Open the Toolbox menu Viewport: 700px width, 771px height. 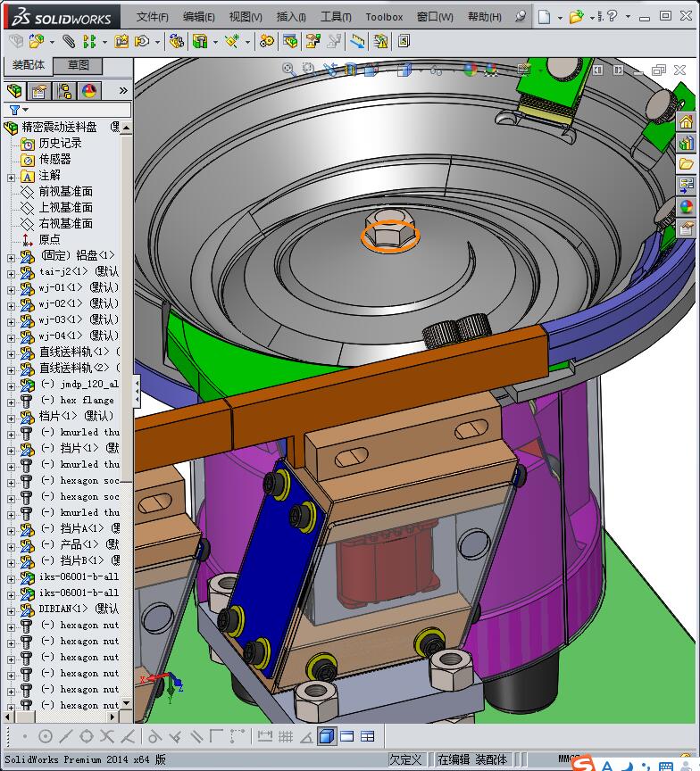pos(384,17)
